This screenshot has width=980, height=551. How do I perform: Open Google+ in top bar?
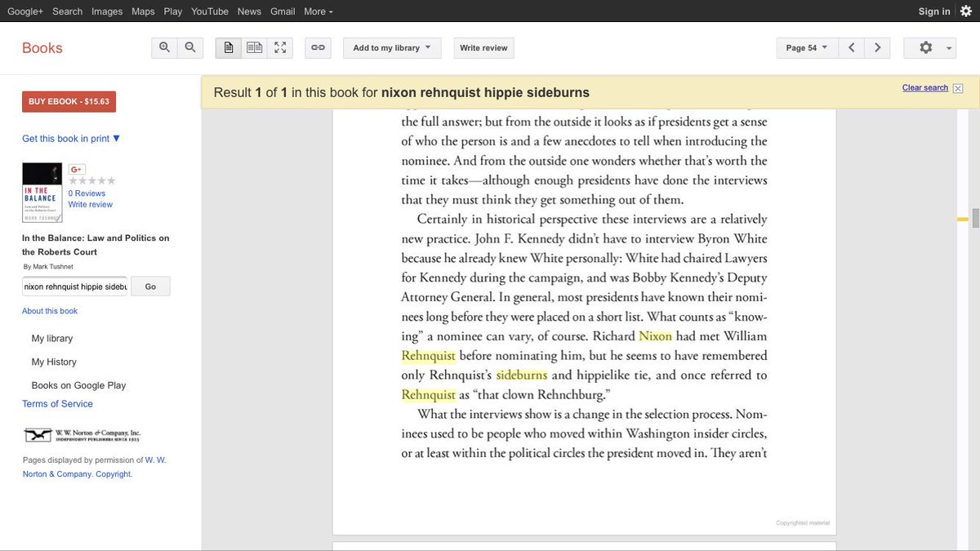tap(25, 11)
